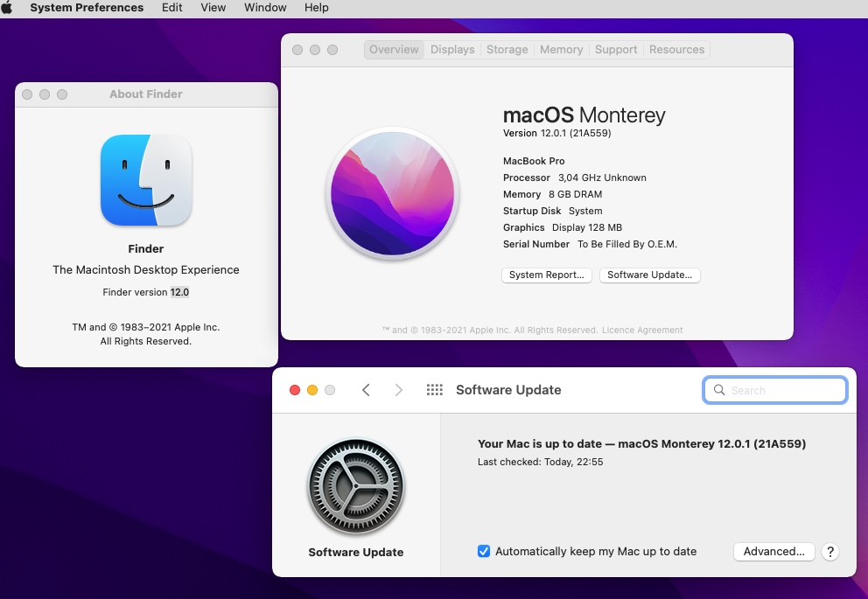Click the Memory 8 GB DRAM line
Screen dimensions: 868x599
point(552,194)
